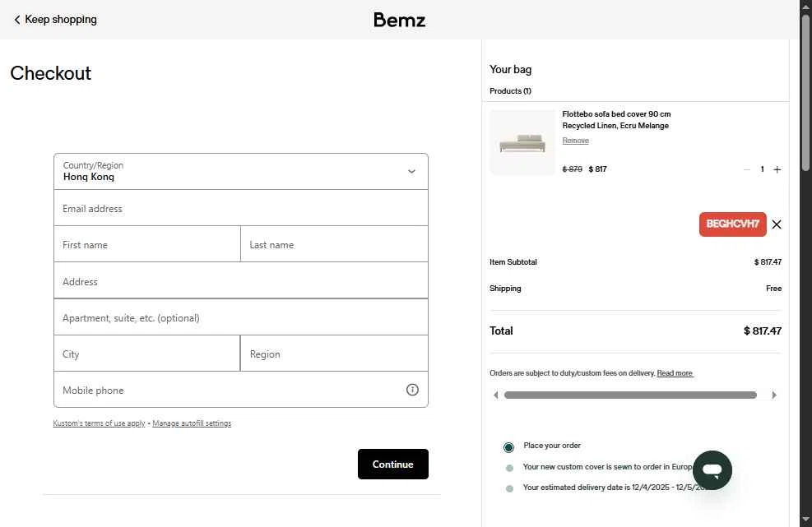This screenshot has width=812, height=527.
Task: Select the Place your order step indicator
Action: point(508,447)
